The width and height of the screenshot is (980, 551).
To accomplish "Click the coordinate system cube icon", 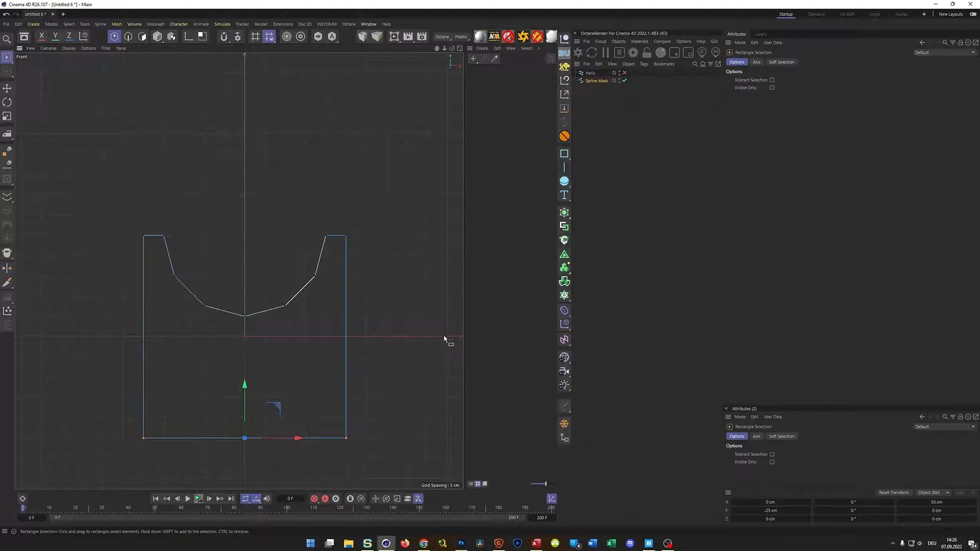I will point(84,37).
